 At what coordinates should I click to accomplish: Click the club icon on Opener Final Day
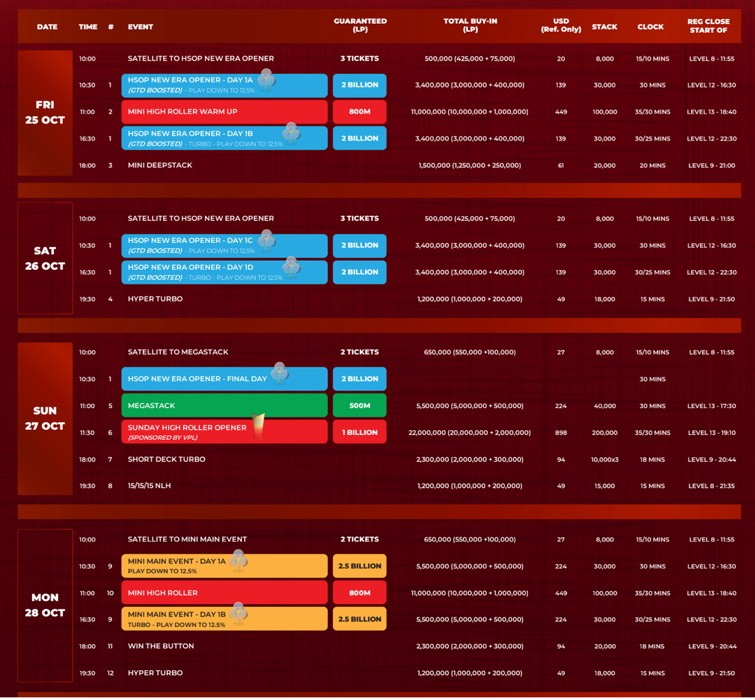click(279, 373)
